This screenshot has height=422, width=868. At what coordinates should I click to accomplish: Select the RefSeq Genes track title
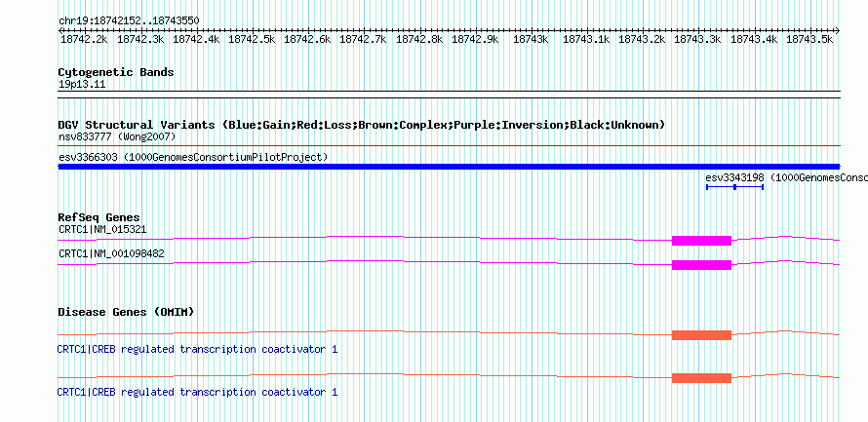(99, 217)
